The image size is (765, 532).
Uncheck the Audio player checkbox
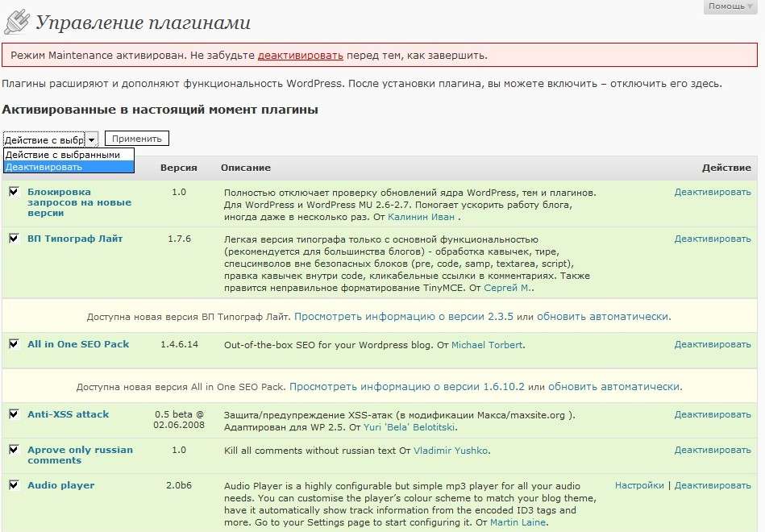click(x=14, y=485)
